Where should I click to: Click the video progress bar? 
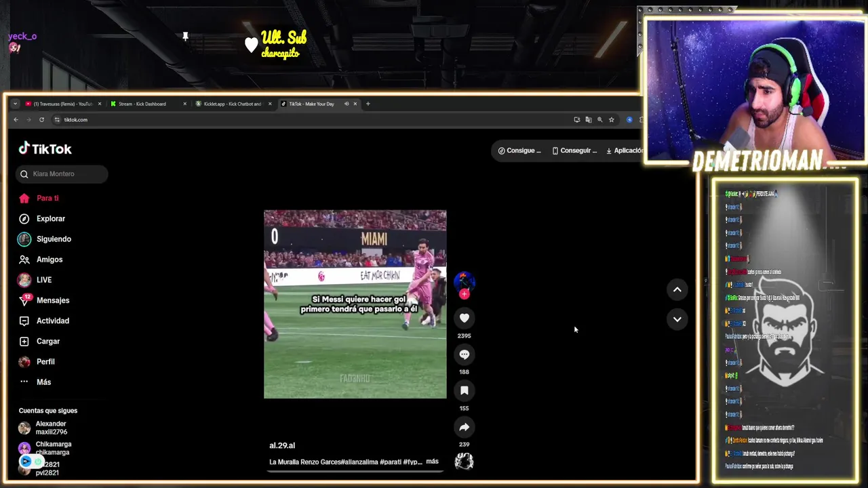(355, 471)
